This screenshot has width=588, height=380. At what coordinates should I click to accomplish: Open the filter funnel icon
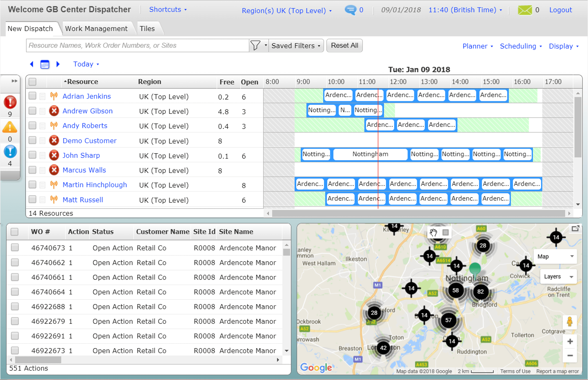[x=255, y=46]
